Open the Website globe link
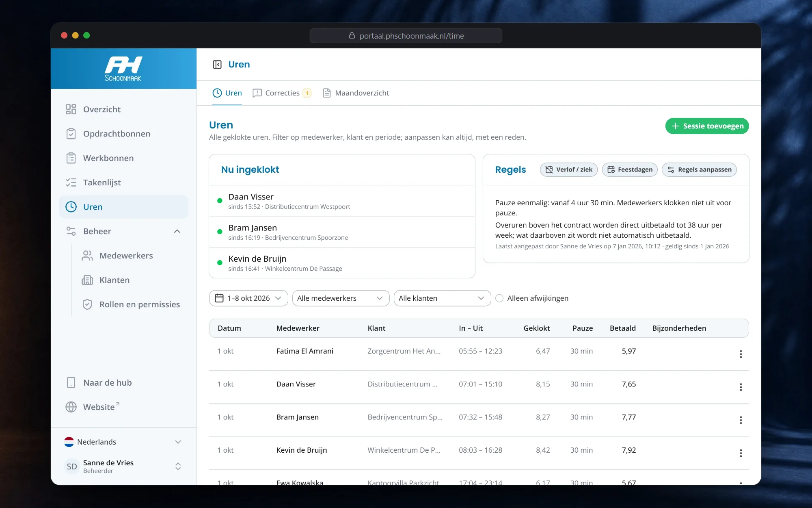The width and height of the screenshot is (812, 508). [71, 407]
